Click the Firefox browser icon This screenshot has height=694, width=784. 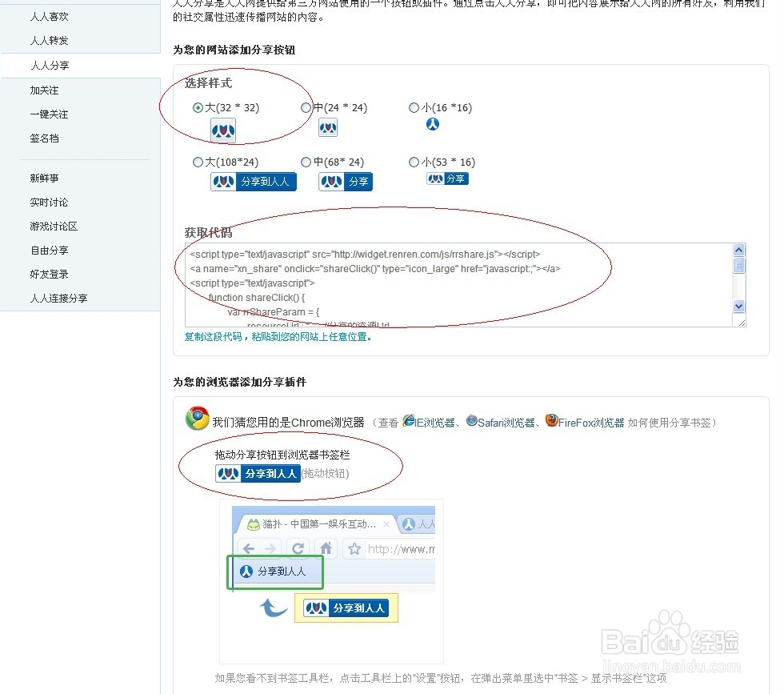[x=551, y=420]
